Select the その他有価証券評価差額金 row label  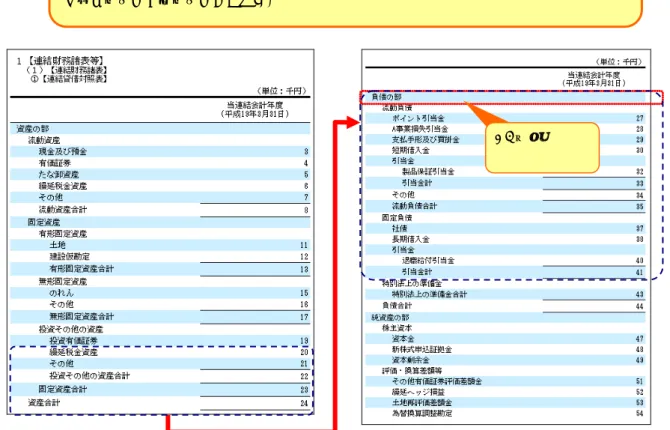pos(437,381)
